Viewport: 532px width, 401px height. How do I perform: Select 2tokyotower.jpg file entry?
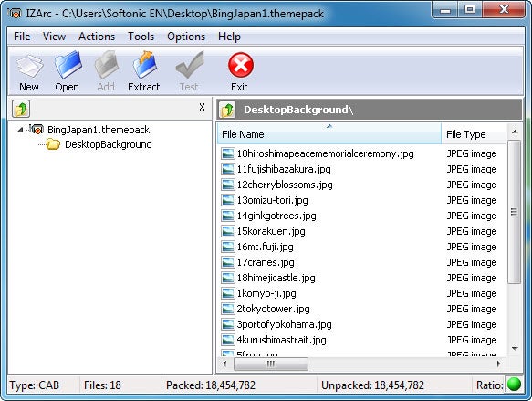273,309
